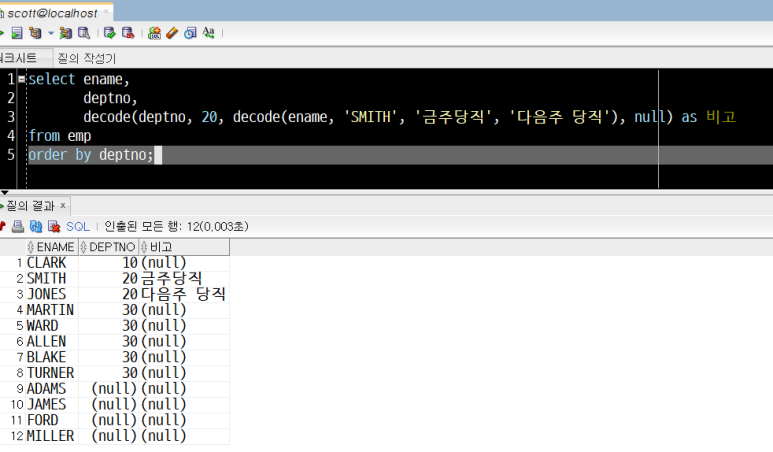The image size is (773, 452).
Task: Click row number 12 in results grid
Action: (17, 436)
